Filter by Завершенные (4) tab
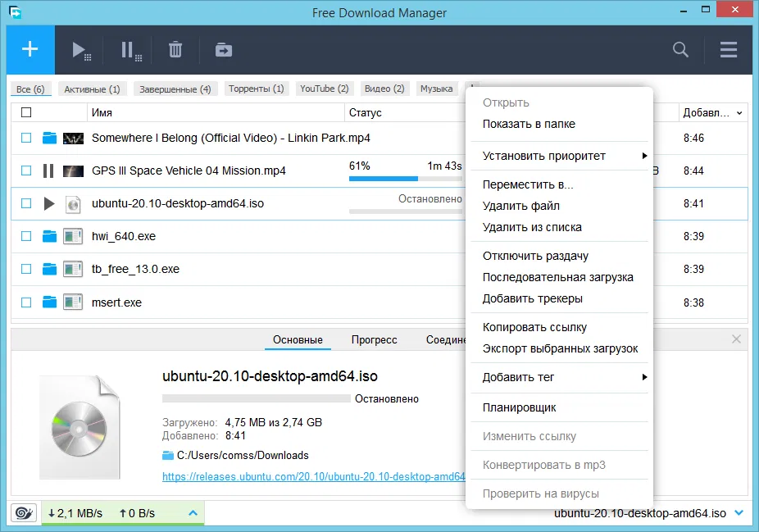Viewport: 759px width, 532px height. [x=175, y=89]
